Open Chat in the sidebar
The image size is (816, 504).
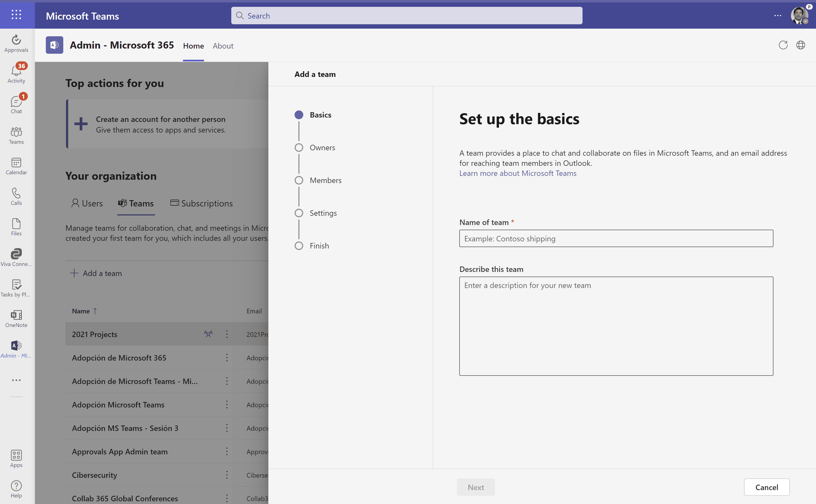pos(16,105)
